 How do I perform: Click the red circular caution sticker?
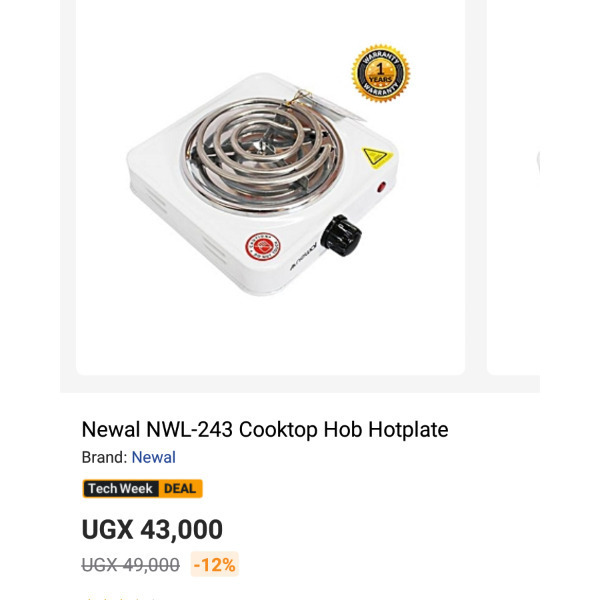pyautogui.click(x=262, y=247)
